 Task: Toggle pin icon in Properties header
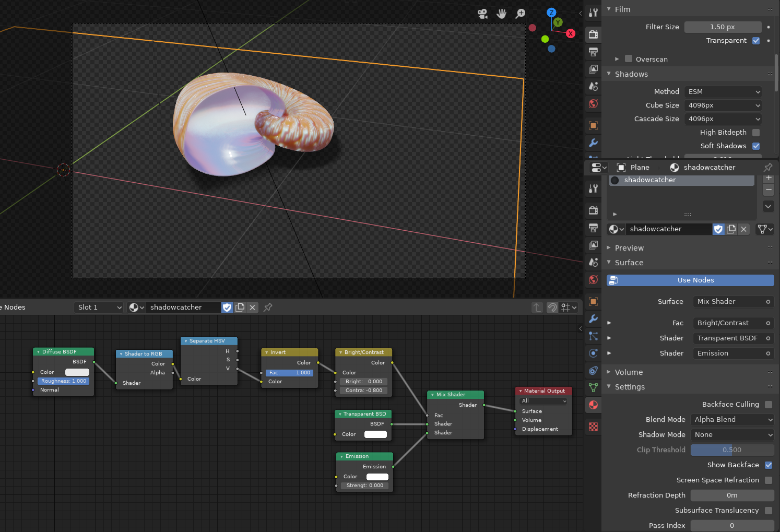coord(768,168)
